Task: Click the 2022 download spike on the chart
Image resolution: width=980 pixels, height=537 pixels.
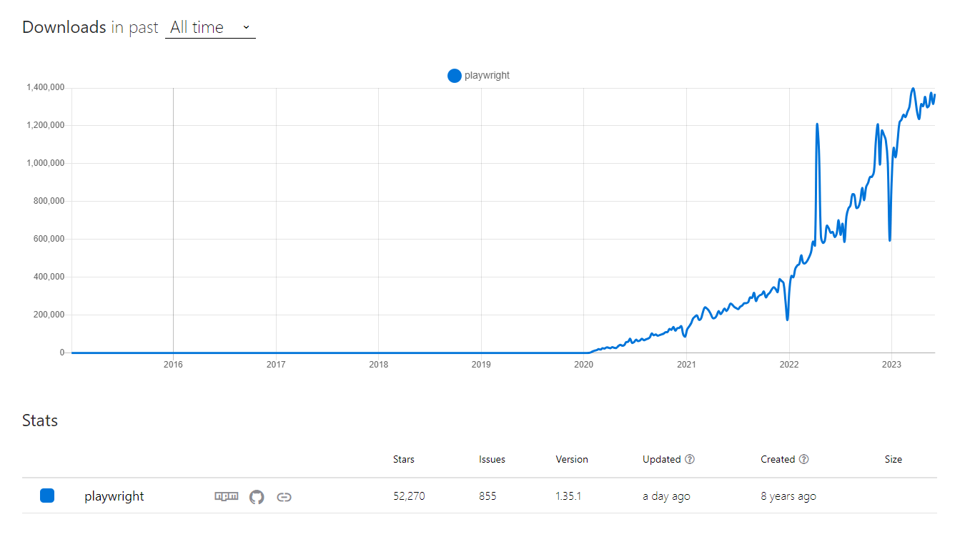Action: tap(816, 125)
